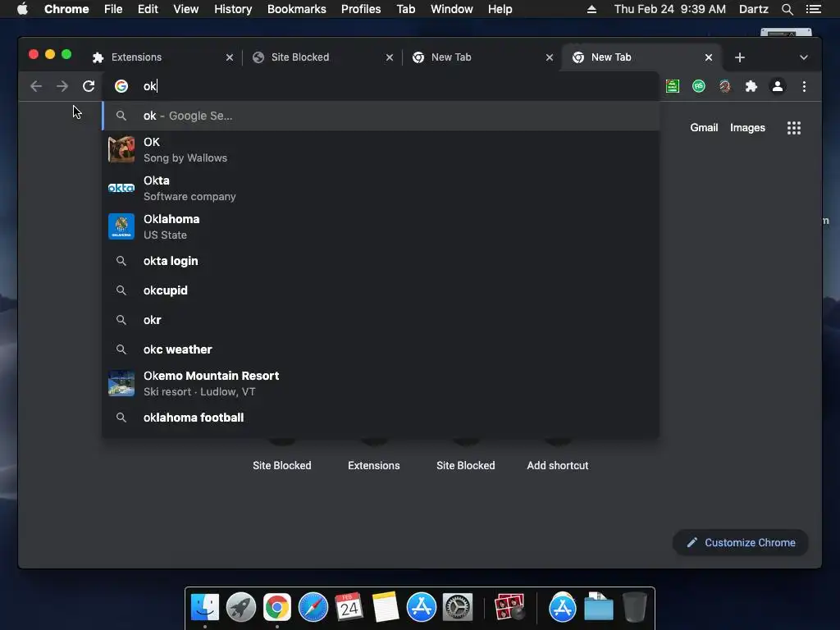Select the 'ok - Google Search' suggestion
The image size is (840, 630).
click(381, 116)
